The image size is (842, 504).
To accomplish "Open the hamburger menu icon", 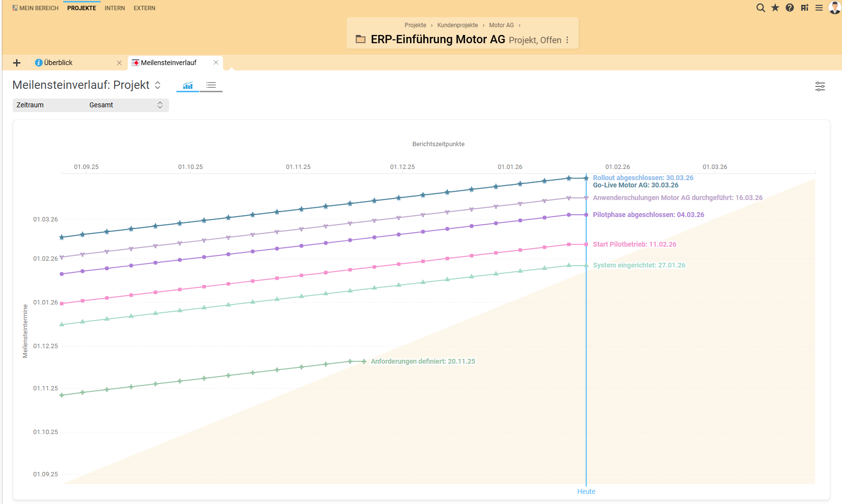I will [819, 8].
